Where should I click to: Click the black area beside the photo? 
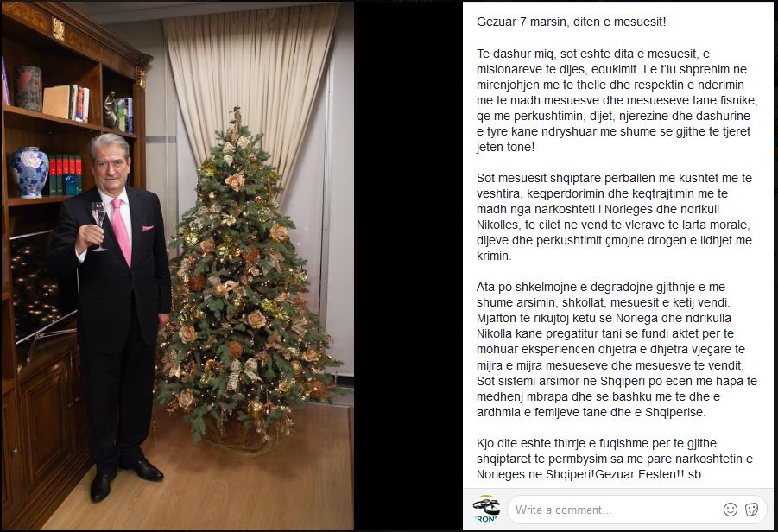pos(408,266)
